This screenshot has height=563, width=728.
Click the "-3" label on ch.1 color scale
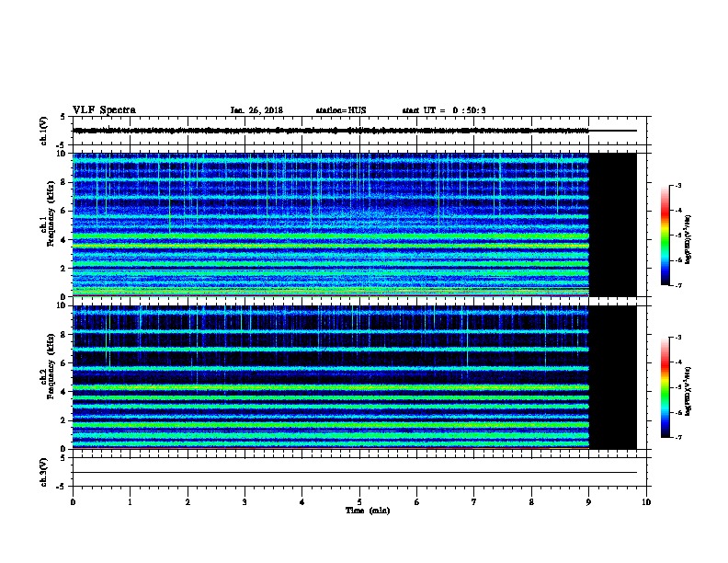677,185
